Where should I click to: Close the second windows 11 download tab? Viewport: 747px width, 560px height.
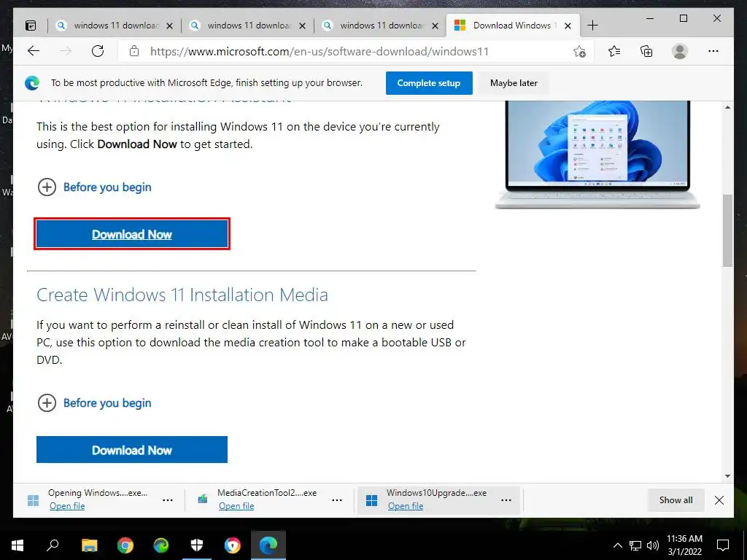click(x=303, y=26)
